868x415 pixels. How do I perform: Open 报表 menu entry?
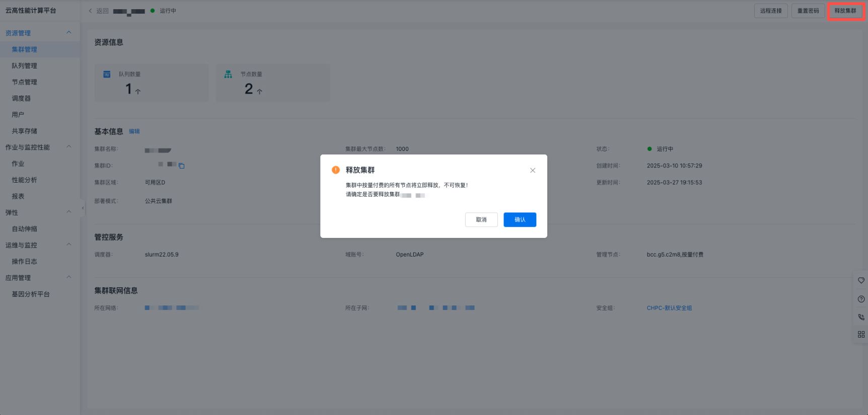40,196
